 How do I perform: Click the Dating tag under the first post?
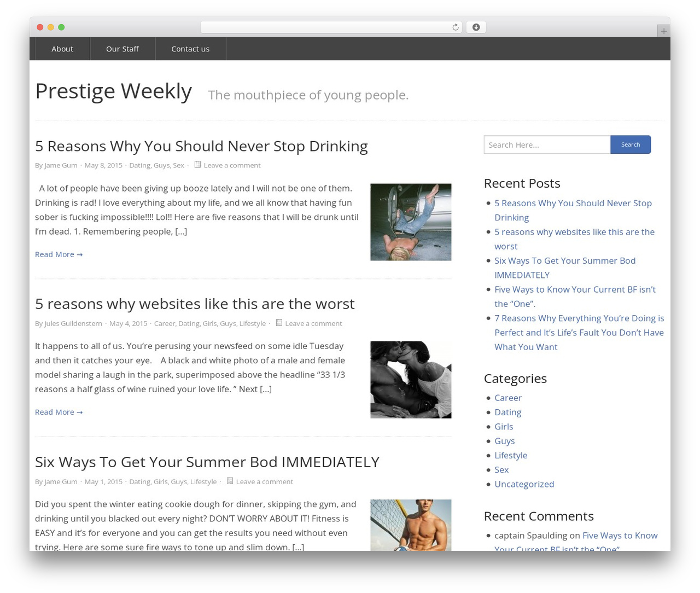click(x=139, y=165)
